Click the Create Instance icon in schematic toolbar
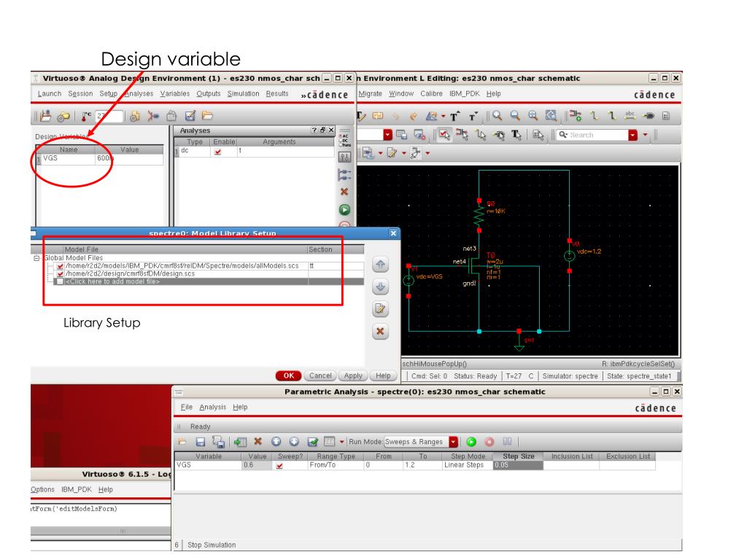This screenshot has height=560, width=747. point(576,116)
